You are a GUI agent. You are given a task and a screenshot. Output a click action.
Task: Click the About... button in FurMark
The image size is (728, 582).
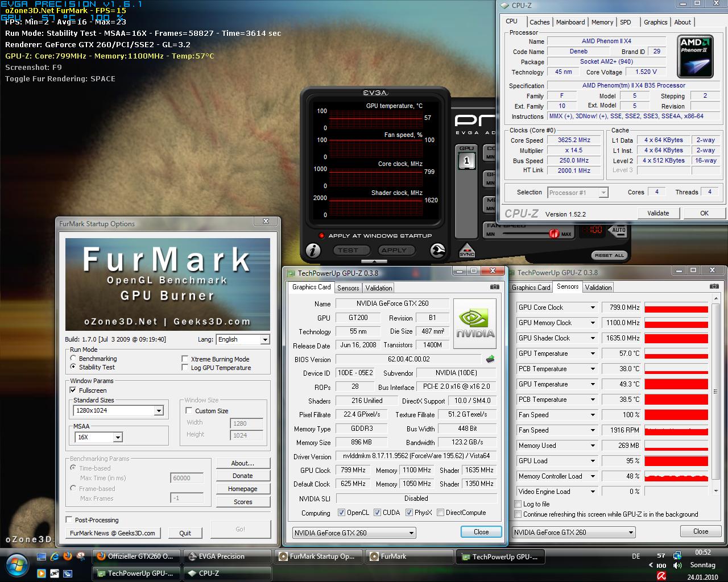pos(243,463)
